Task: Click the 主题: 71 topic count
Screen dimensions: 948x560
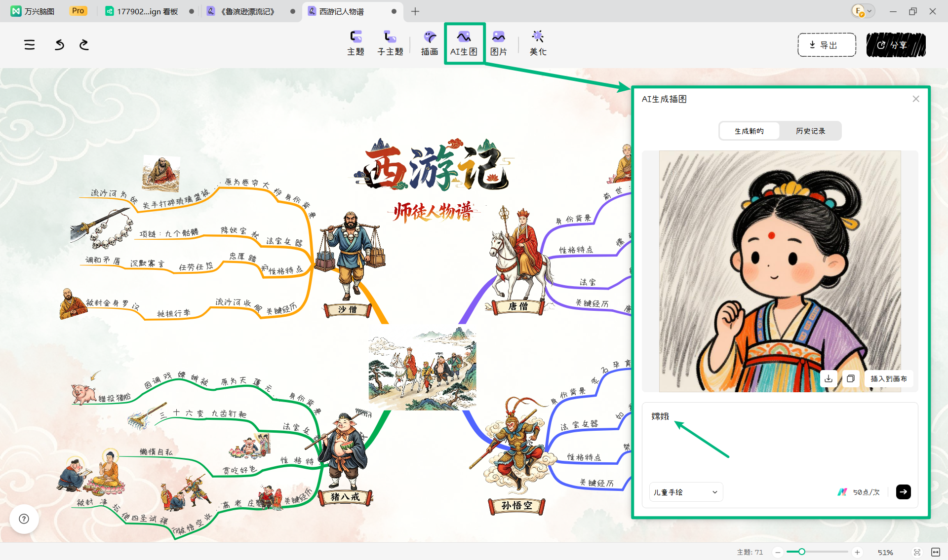Action: tap(750, 552)
